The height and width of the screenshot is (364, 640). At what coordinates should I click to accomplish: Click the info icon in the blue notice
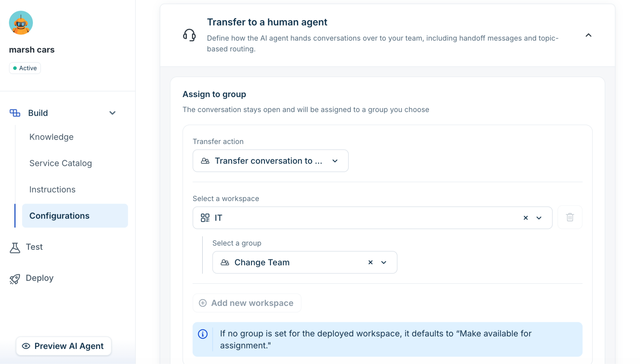pyautogui.click(x=203, y=334)
